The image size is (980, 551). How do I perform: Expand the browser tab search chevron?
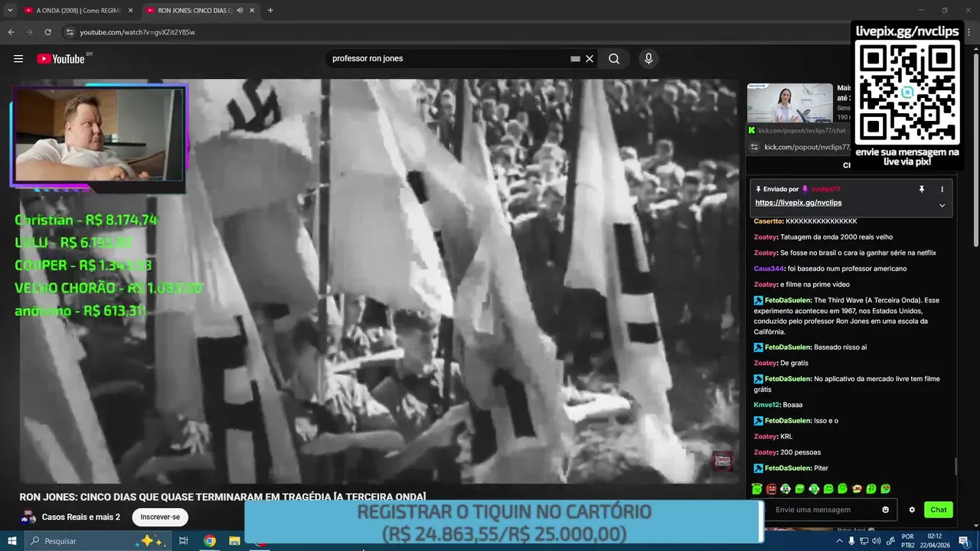pyautogui.click(x=10, y=10)
